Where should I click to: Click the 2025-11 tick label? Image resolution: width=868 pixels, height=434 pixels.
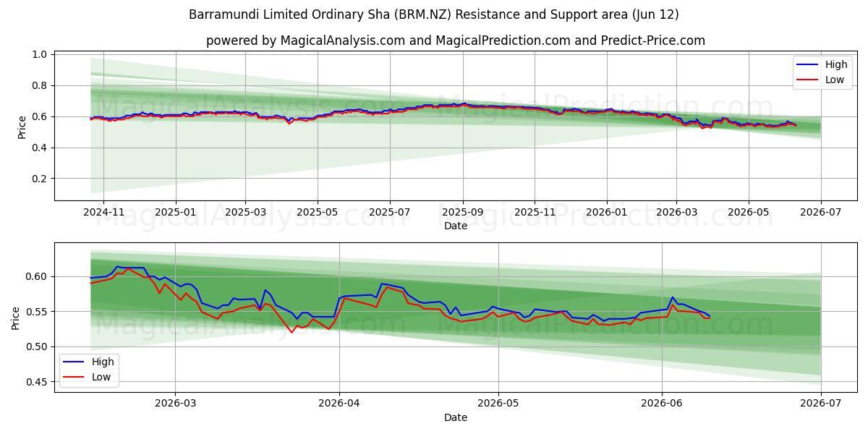(535, 212)
